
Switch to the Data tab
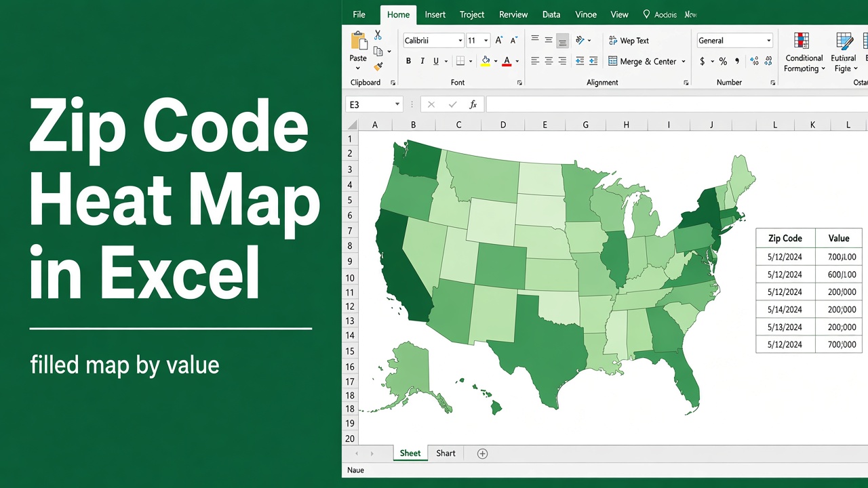(551, 14)
